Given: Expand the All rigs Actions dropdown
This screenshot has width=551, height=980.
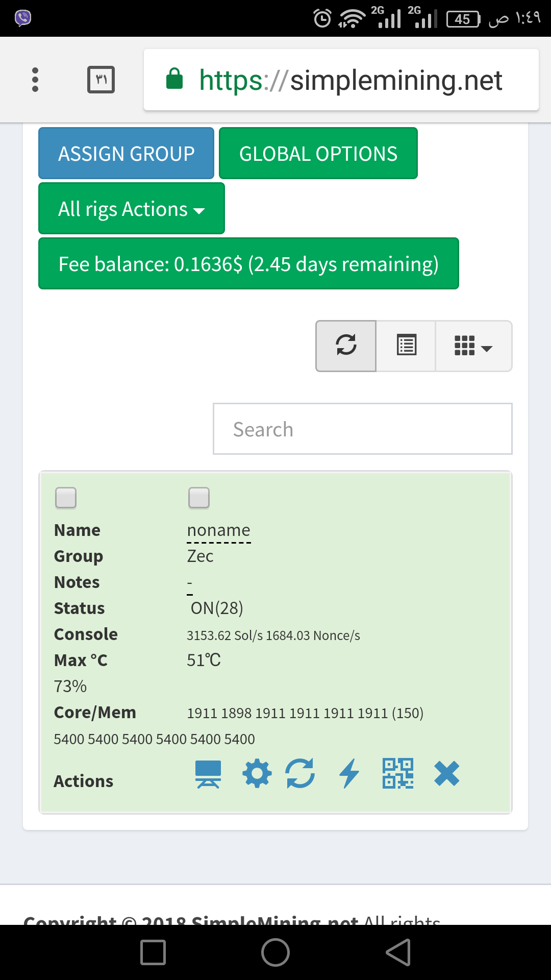Looking at the screenshot, I should 132,208.
